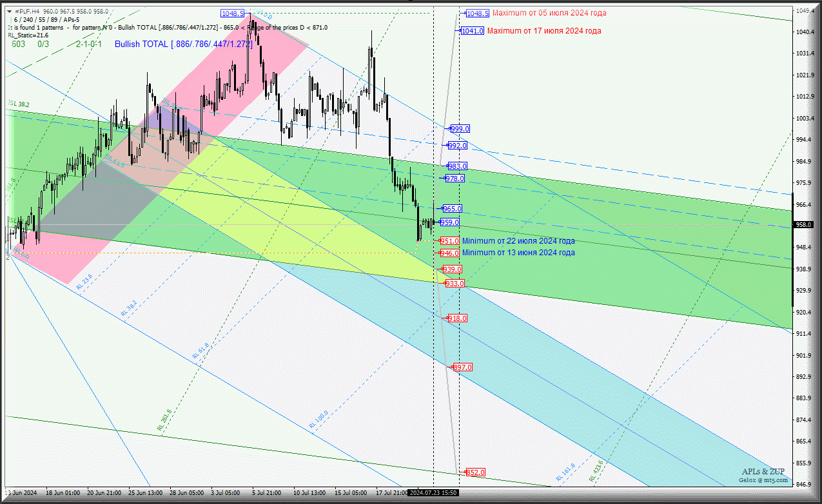This screenshot has width=822, height=504.
Task: Click 'Maximum от 05 июля 2024 года' text
Action: 549,13
